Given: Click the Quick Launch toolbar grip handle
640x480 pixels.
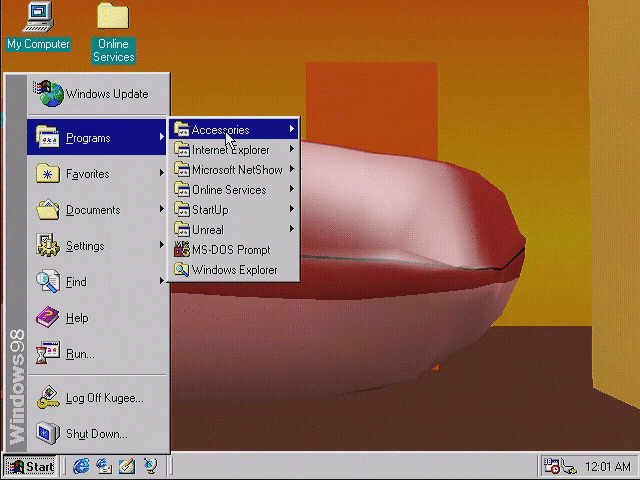Looking at the screenshot, I should [x=64, y=466].
